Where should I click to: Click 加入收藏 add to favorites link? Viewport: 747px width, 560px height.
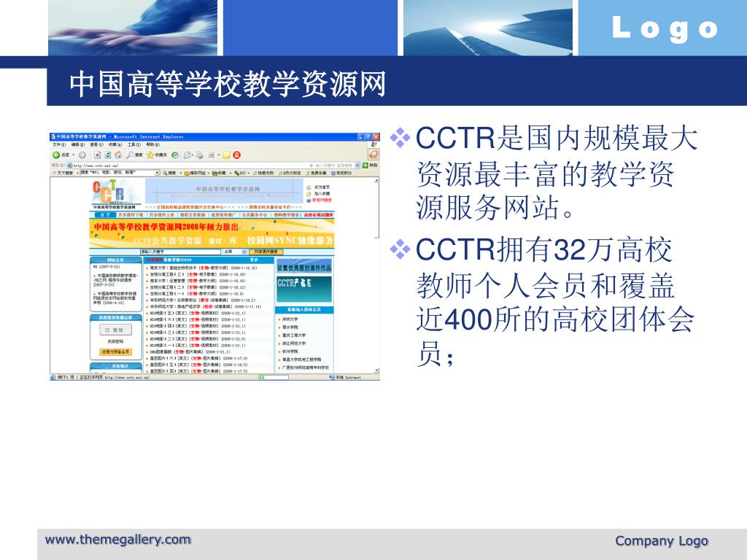[322, 194]
